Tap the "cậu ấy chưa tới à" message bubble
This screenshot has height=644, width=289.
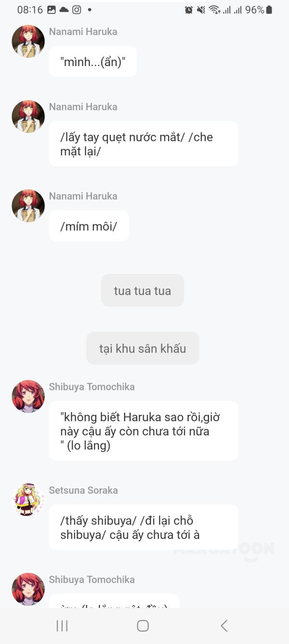point(144,527)
